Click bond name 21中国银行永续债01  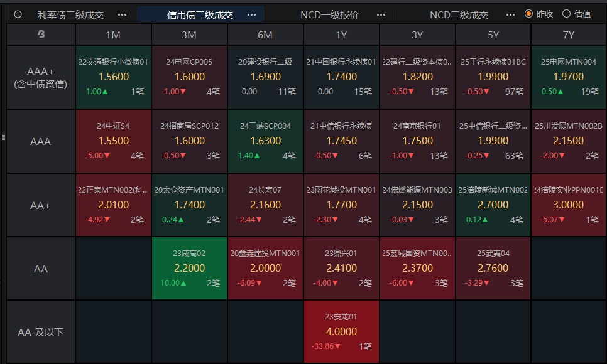click(x=341, y=62)
